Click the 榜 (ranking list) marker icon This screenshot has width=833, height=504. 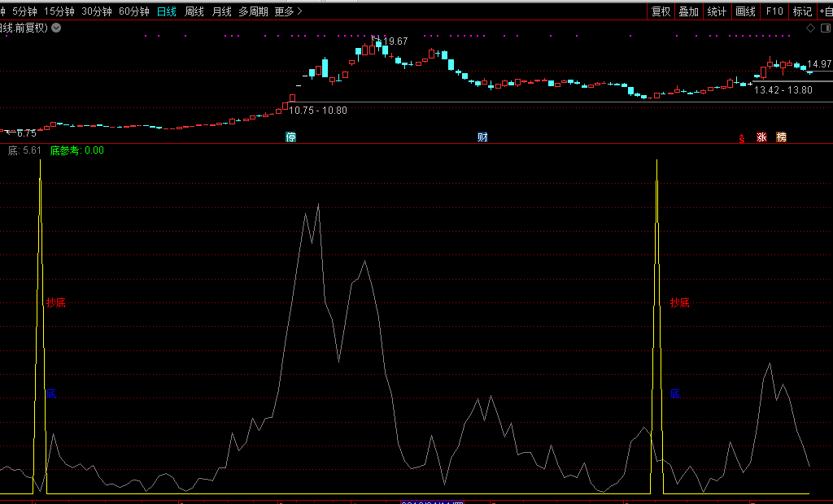(781, 137)
